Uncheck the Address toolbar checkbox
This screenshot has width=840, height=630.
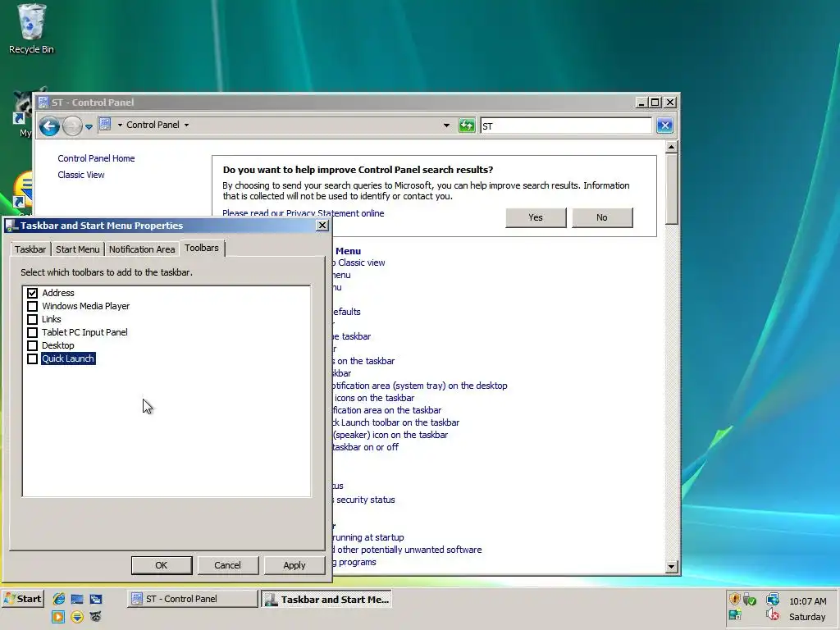(32, 293)
